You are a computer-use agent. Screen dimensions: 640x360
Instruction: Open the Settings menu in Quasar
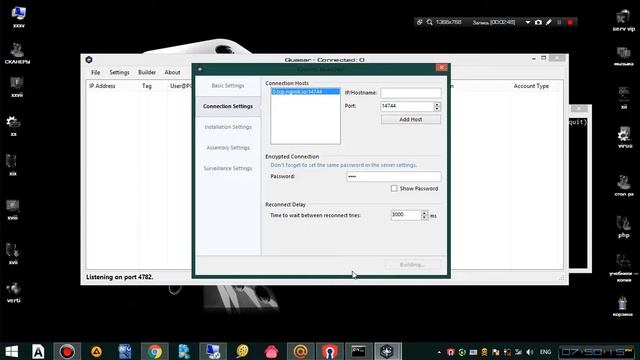coord(119,72)
